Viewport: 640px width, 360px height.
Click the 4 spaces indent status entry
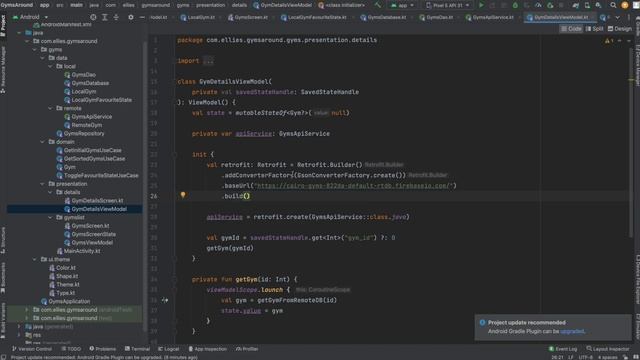click(608, 357)
